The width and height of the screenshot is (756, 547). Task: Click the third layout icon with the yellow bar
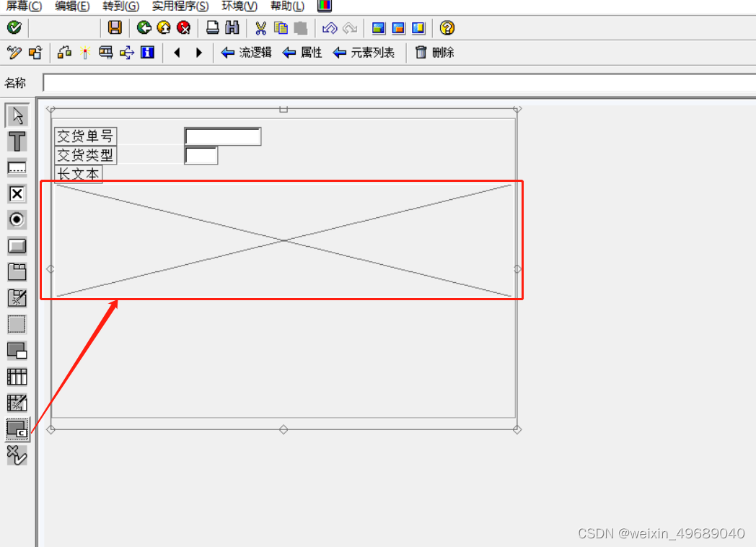click(x=418, y=27)
